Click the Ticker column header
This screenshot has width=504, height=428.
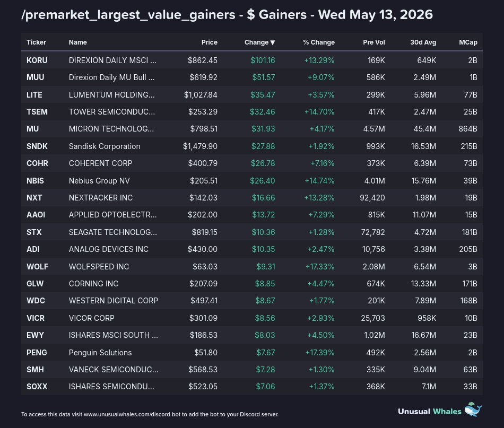(36, 42)
